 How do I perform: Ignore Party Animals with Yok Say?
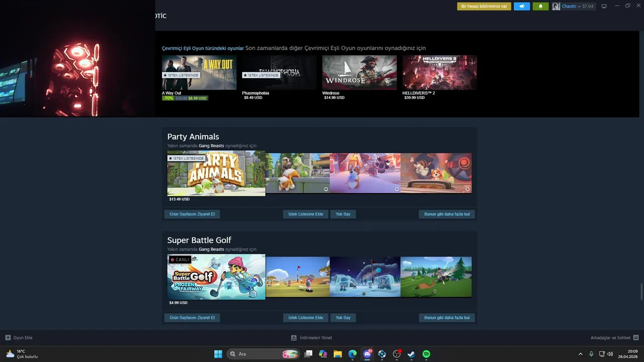(343, 214)
